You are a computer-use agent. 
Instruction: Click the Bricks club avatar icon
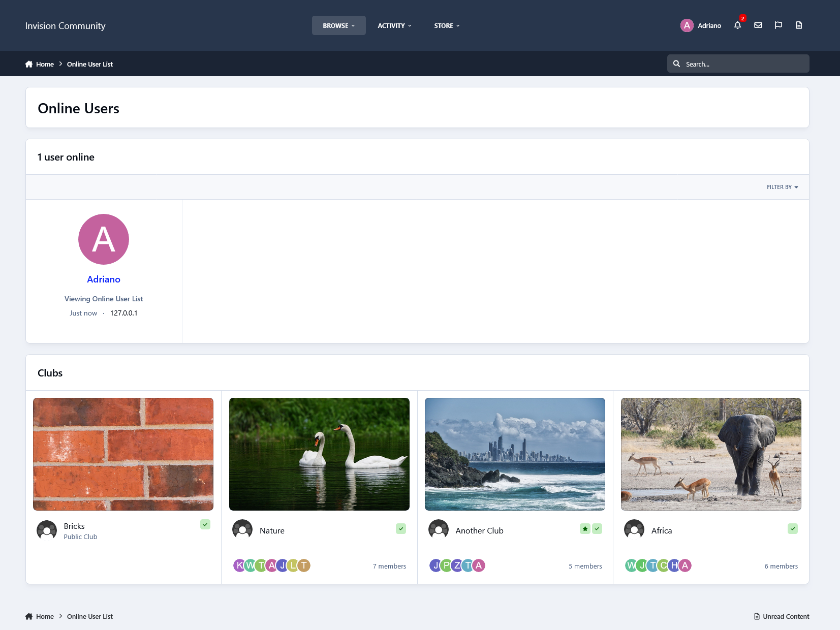pos(47,530)
